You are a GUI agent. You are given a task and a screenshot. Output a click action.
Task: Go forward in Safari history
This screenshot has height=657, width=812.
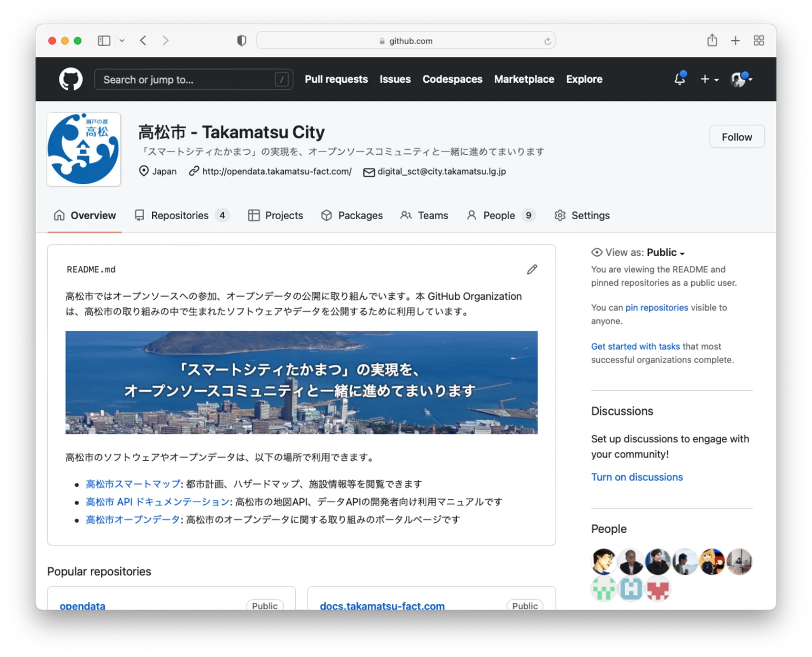coord(165,41)
